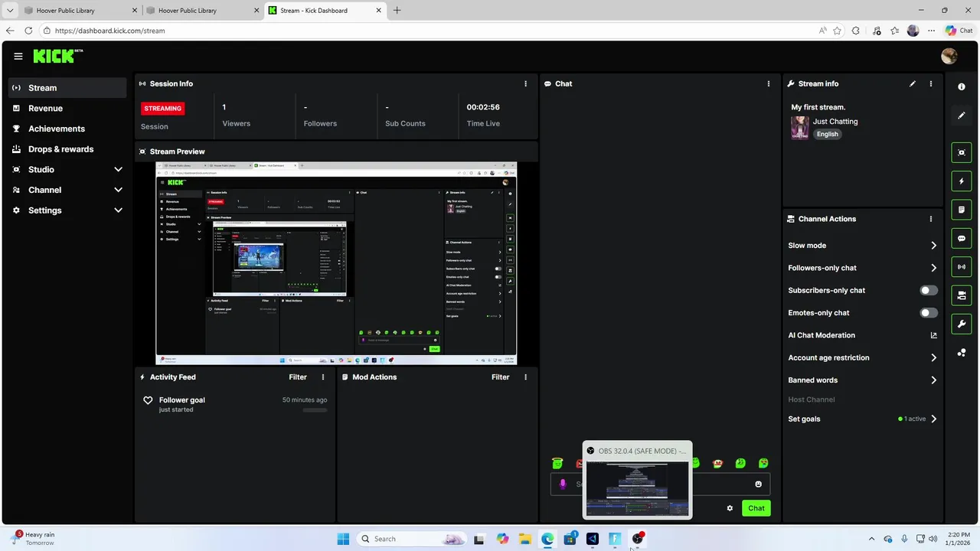Open Mod Actions three-dot options
The image size is (980, 551).
click(x=525, y=377)
